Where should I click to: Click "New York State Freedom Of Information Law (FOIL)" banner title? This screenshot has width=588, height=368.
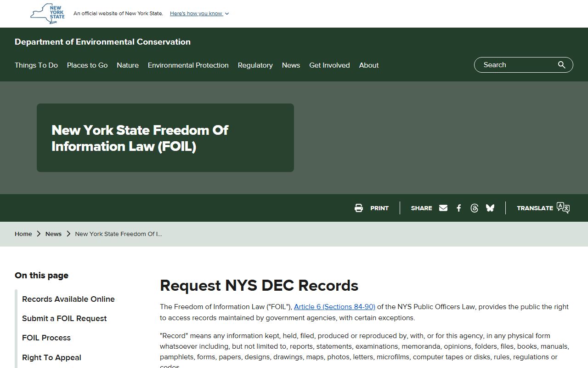(x=140, y=138)
